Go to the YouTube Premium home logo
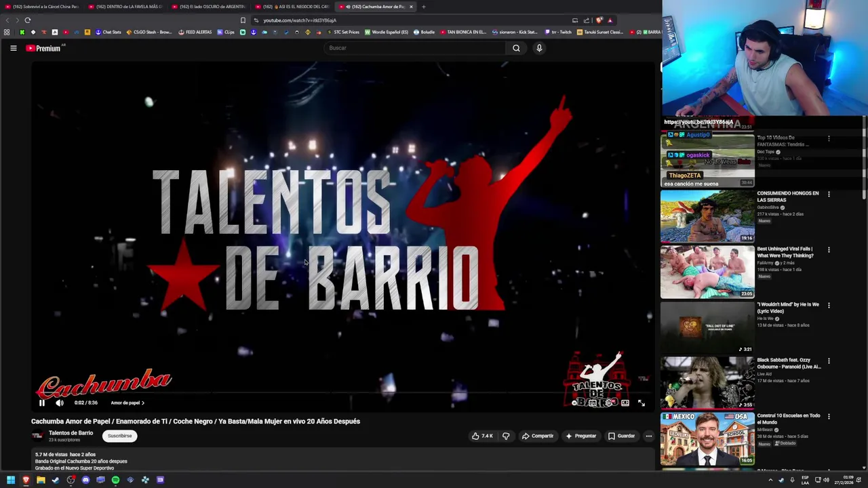 tap(45, 48)
